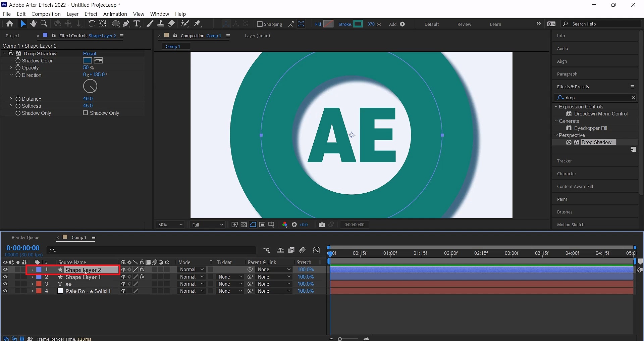The height and width of the screenshot is (341, 644).
Task: Open the magnification 50% dropdown
Action: click(170, 225)
